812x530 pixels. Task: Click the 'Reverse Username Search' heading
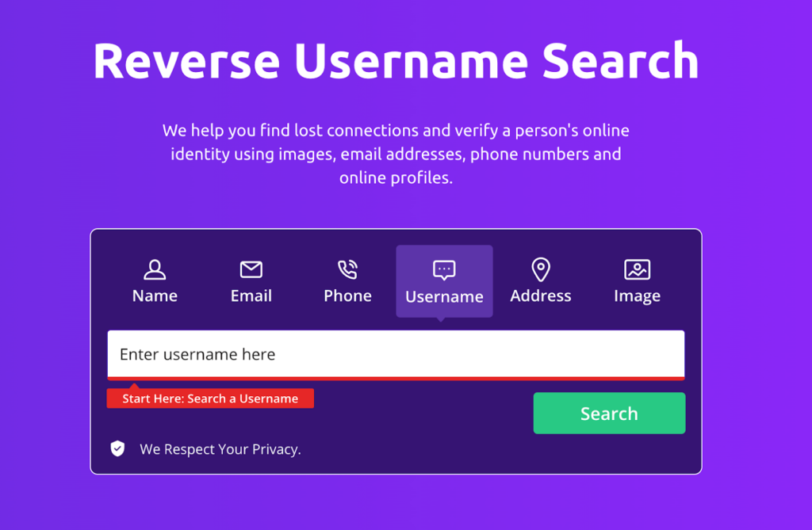396,61
